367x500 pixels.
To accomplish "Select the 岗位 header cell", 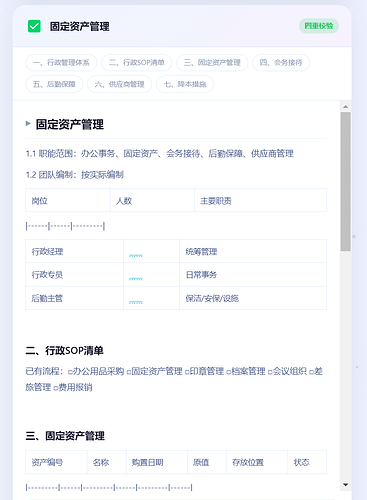I will point(68,201).
